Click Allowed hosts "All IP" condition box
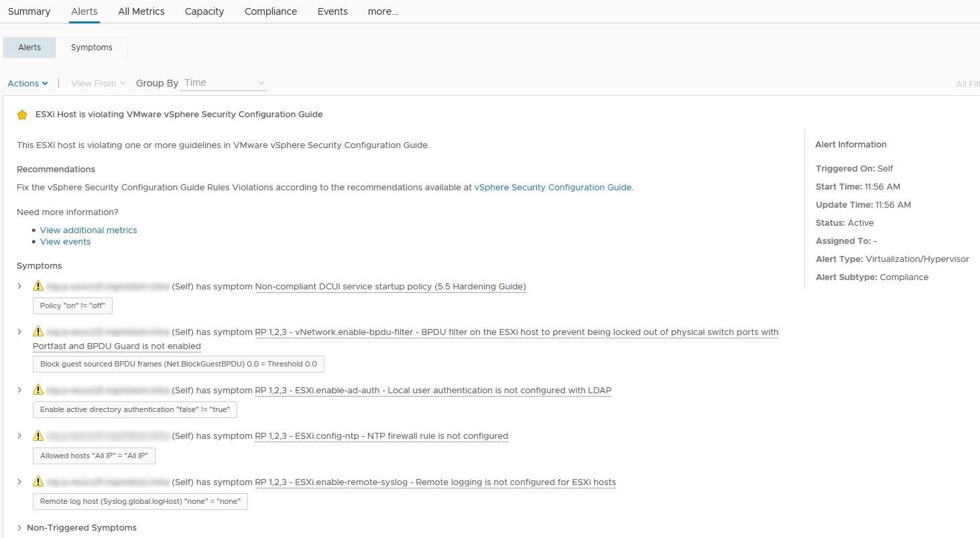Screen dimensions: 980x538 pyautogui.click(x=95, y=456)
